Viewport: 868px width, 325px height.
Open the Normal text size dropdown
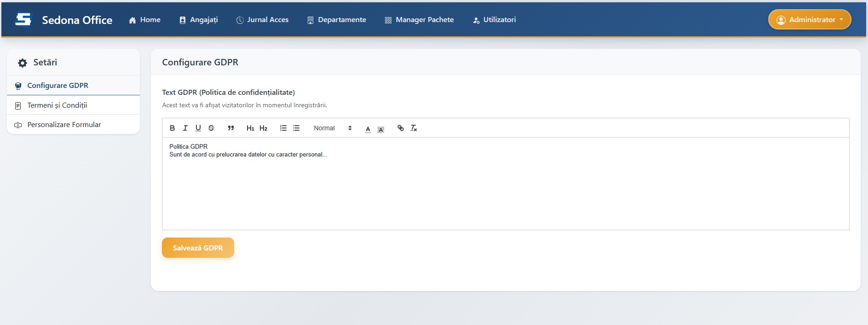(332, 128)
